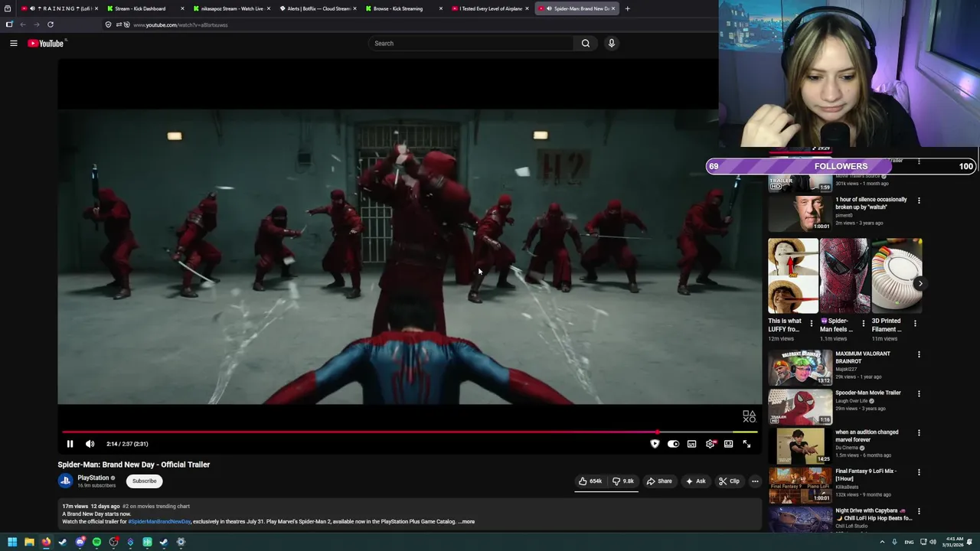Enter full screen mode
The width and height of the screenshot is (980, 551).
(x=747, y=444)
